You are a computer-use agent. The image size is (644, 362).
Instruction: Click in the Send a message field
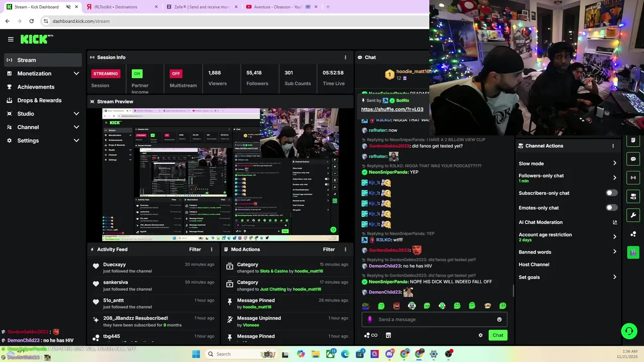[x=434, y=319]
